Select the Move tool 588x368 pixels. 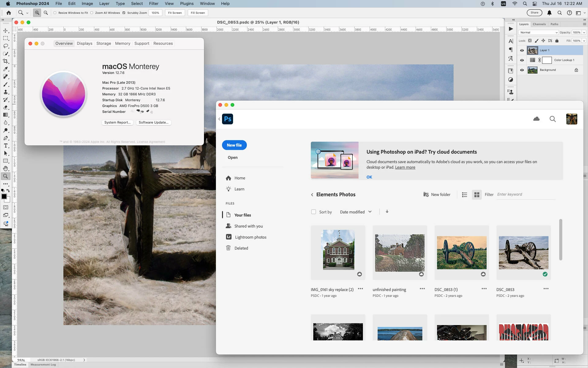(6, 31)
